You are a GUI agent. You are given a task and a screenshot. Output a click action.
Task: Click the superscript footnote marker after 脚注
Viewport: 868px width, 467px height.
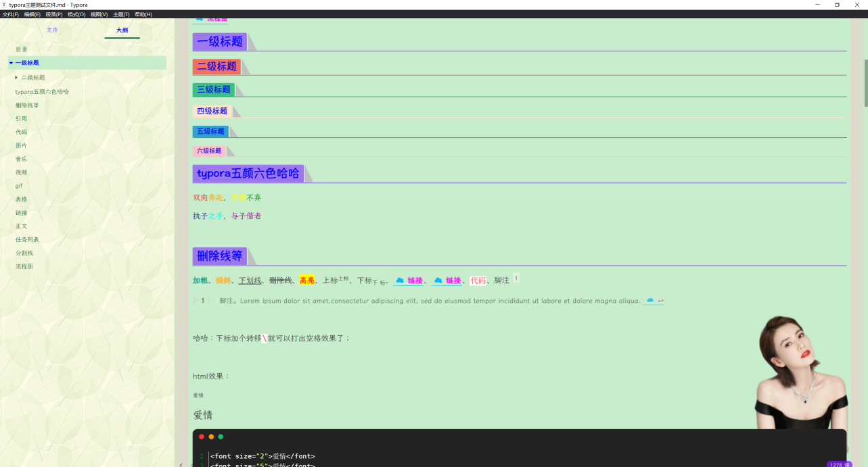coord(516,278)
